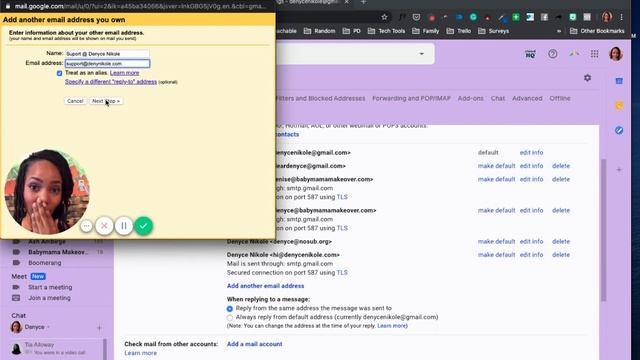The height and width of the screenshot is (360, 640).
Task: Cancel the recording with the red X
Action: [104, 226]
